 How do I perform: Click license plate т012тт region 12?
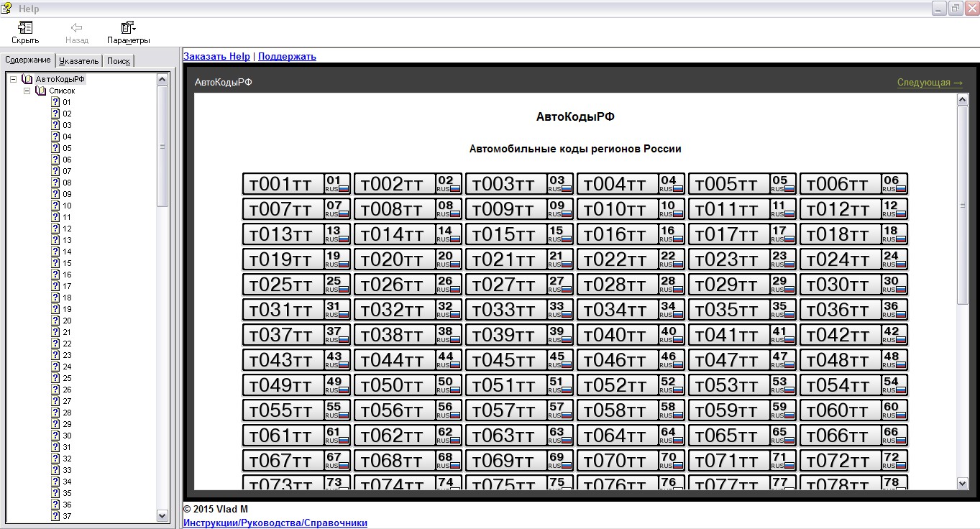click(853, 209)
